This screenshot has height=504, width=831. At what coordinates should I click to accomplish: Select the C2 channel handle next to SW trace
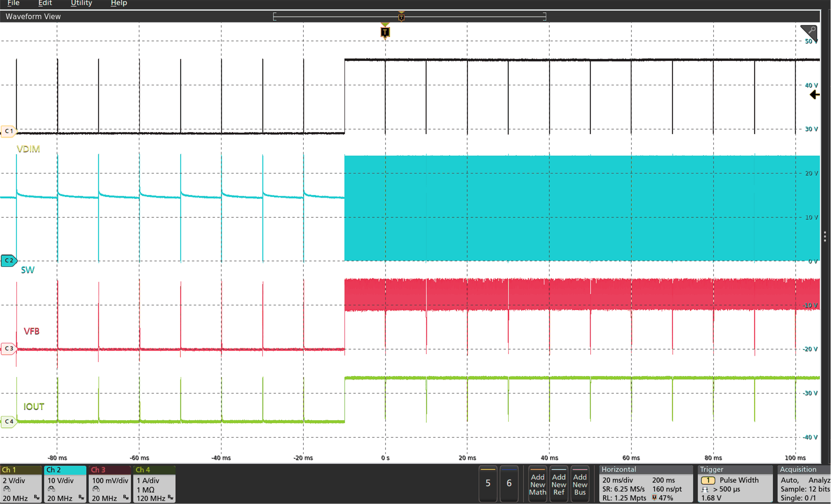coord(9,260)
